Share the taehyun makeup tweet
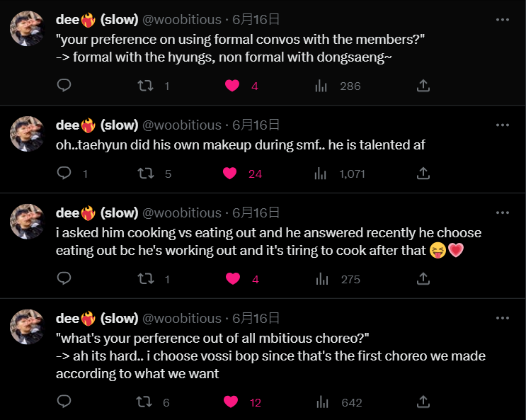The width and height of the screenshot is (526, 420). click(x=423, y=174)
